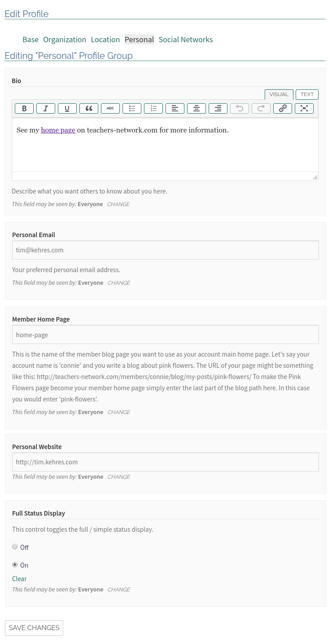Enter fullscreen mode for the Bio editor
Image resolution: width=332 pixels, height=644 pixels.
[304, 108]
